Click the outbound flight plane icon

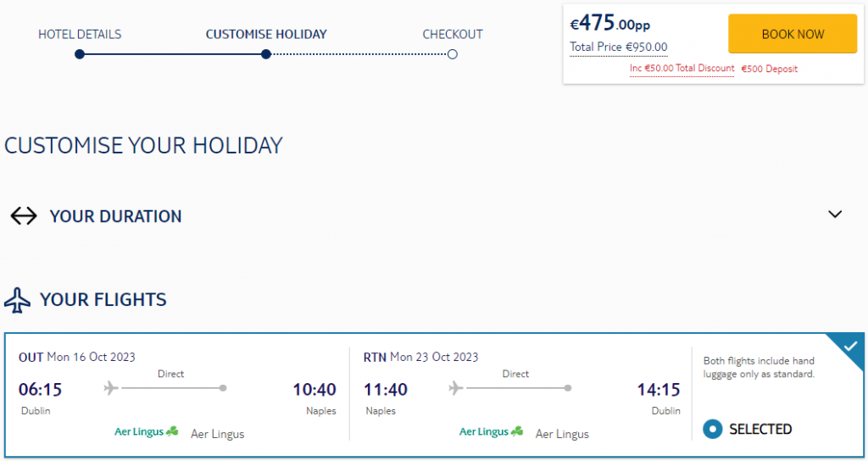(x=111, y=388)
